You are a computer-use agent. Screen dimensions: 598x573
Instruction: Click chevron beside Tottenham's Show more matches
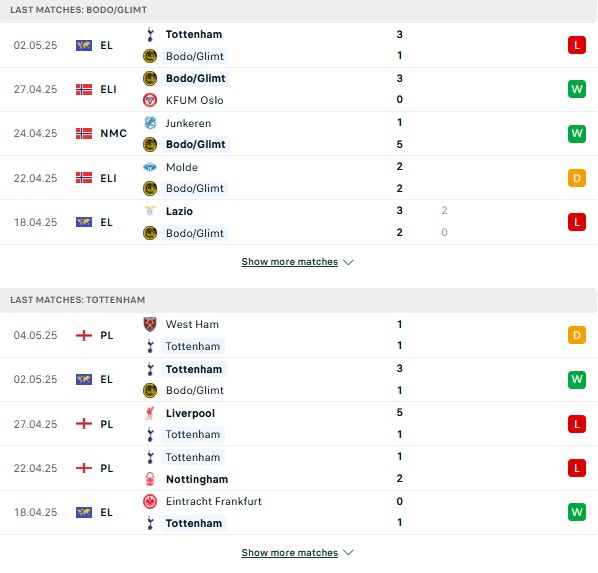(x=348, y=552)
